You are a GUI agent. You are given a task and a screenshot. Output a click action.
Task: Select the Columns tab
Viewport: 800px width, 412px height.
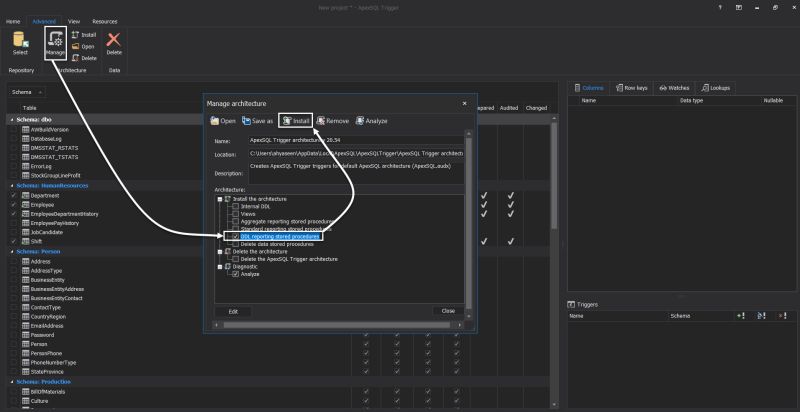click(588, 88)
